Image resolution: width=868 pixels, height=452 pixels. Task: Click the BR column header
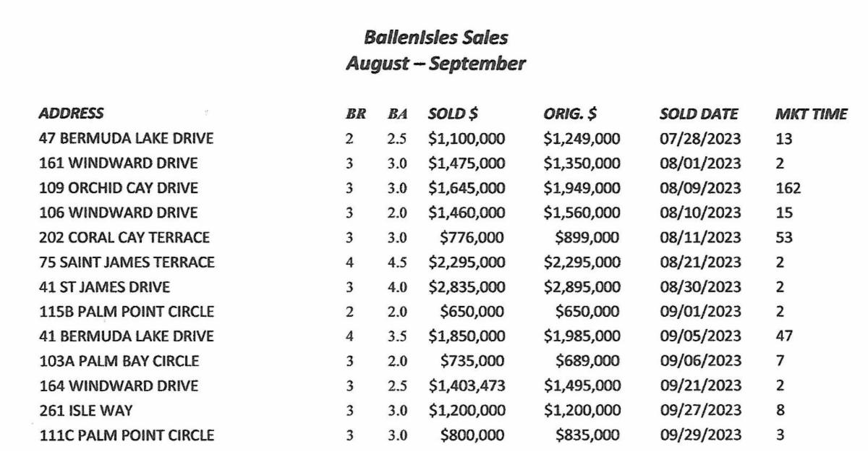click(x=356, y=114)
